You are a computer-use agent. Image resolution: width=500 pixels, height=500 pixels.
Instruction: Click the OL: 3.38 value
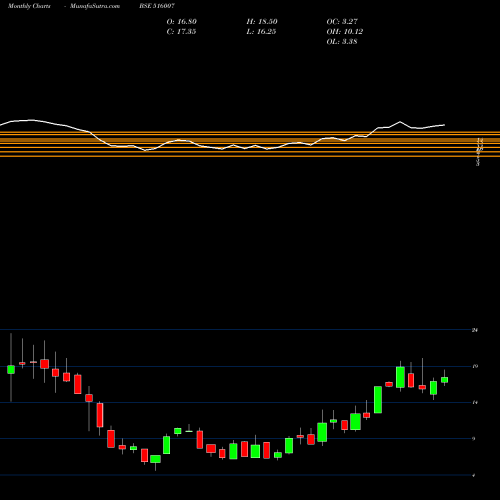(342, 42)
